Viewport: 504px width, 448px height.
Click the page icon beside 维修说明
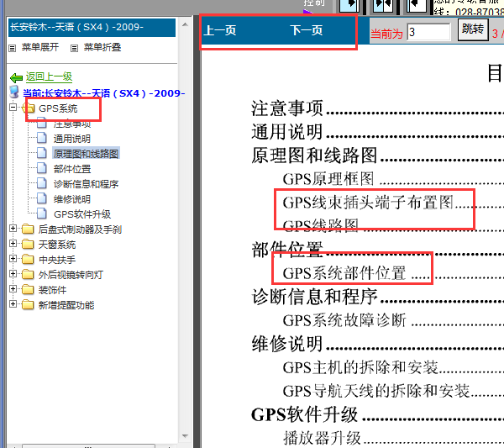coord(41,198)
